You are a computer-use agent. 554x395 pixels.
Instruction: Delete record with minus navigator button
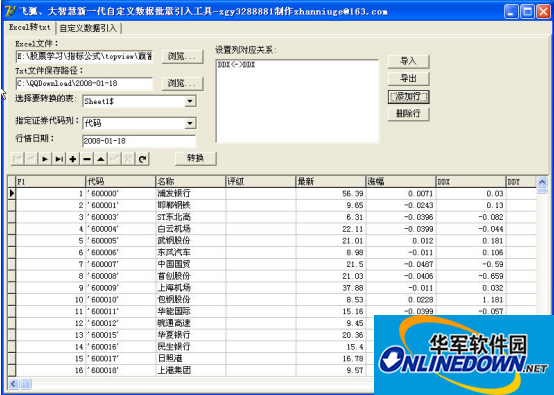click(87, 159)
